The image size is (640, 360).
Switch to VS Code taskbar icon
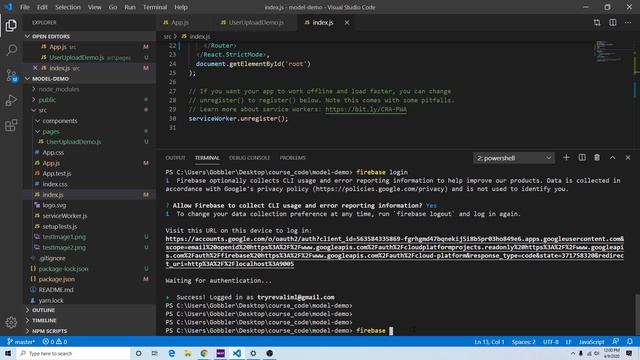(x=237, y=353)
